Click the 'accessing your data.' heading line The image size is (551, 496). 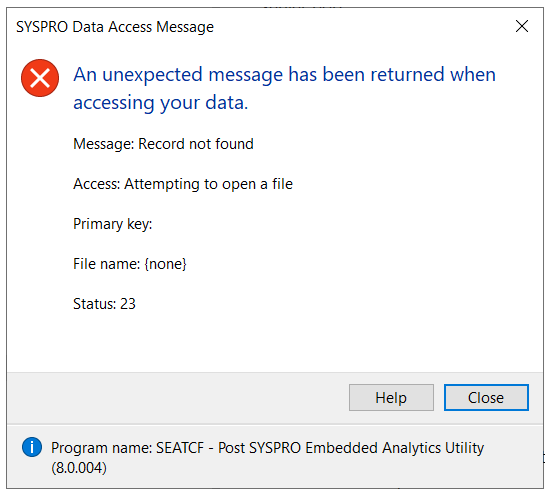[x=161, y=103]
